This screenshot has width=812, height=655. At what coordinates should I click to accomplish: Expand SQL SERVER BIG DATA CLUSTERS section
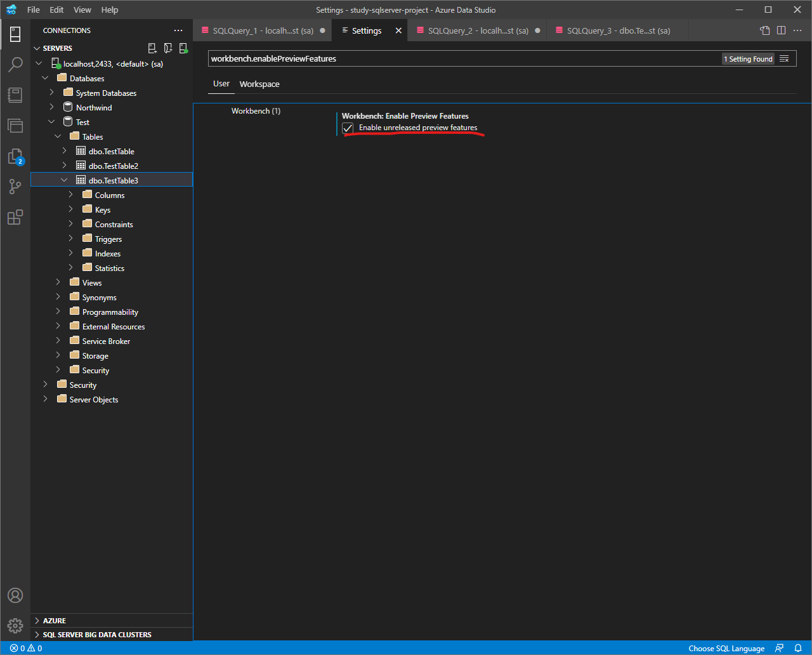tap(37, 635)
